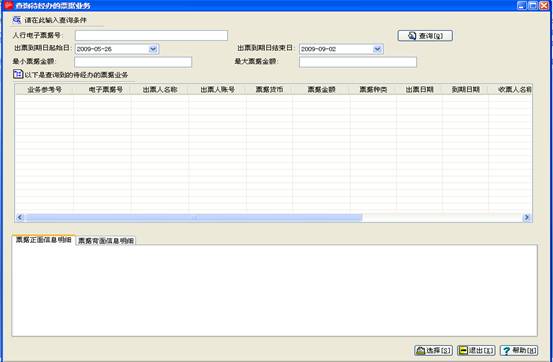Open the 出票到期日结束日 date dropdown arrow

[x=377, y=49]
